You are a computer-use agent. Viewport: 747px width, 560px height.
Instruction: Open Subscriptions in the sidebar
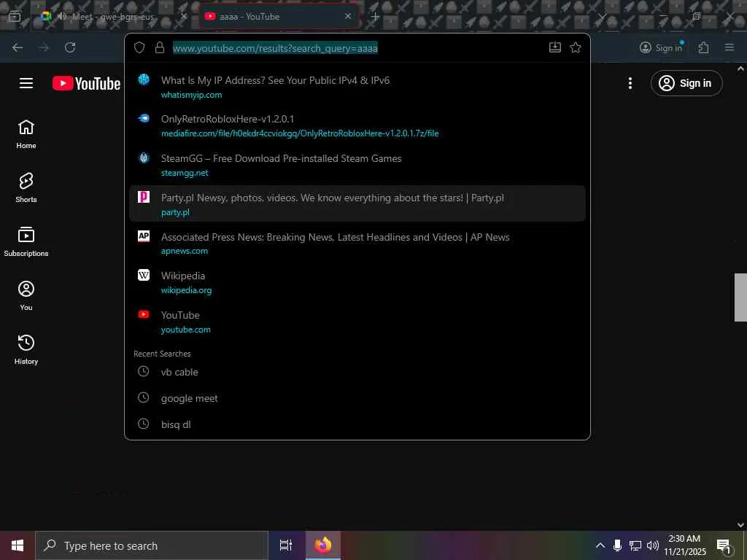pyautogui.click(x=26, y=242)
